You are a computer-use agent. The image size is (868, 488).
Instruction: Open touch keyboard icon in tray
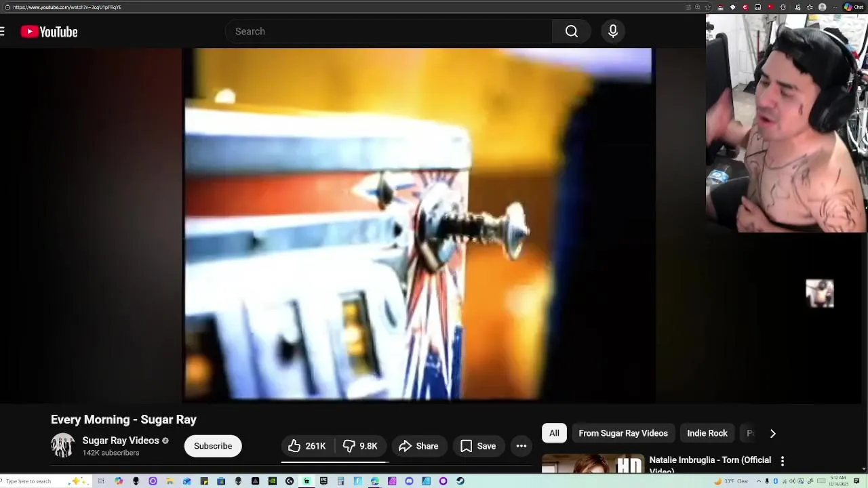pyautogui.click(x=821, y=481)
